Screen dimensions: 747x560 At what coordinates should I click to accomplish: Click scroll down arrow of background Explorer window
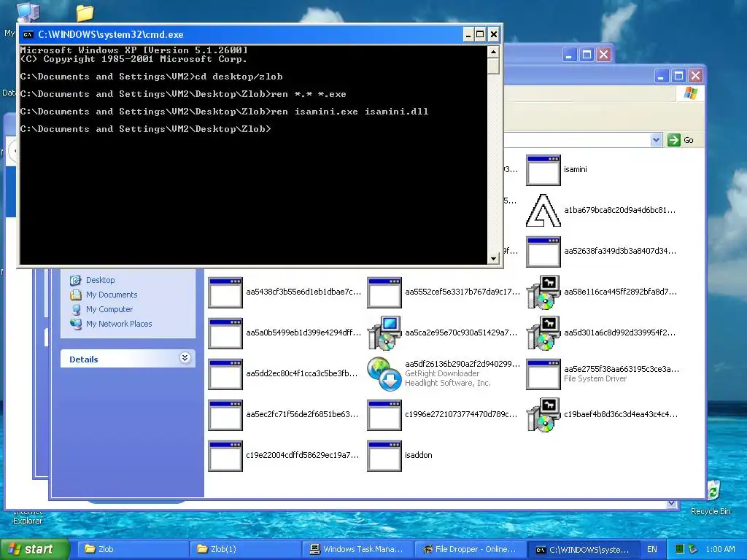pyautogui.click(x=672, y=503)
